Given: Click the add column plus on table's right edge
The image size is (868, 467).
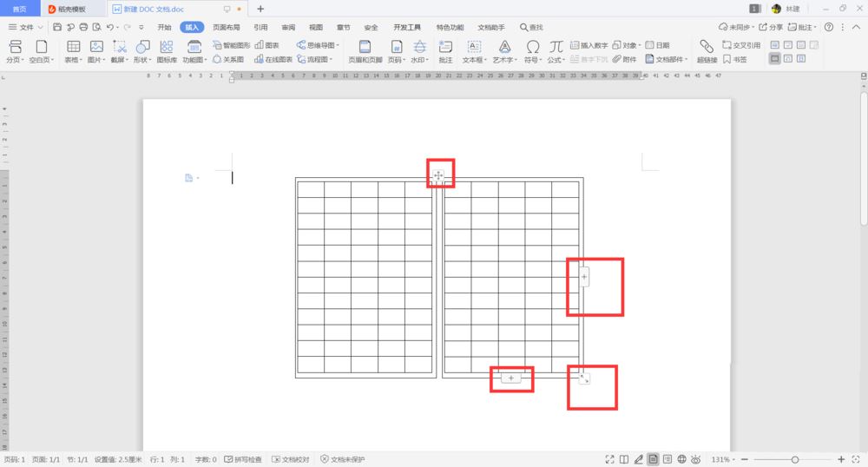Looking at the screenshot, I should pyautogui.click(x=584, y=277).
